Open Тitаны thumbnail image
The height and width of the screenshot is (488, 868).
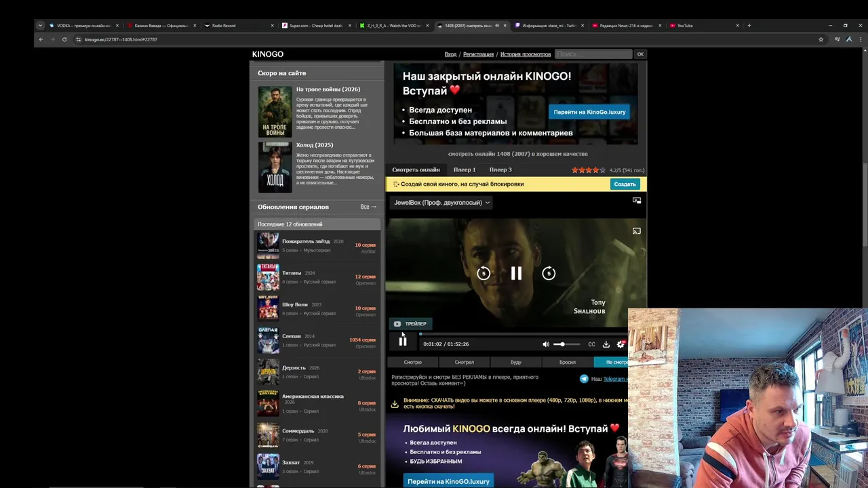coord(268,277)
